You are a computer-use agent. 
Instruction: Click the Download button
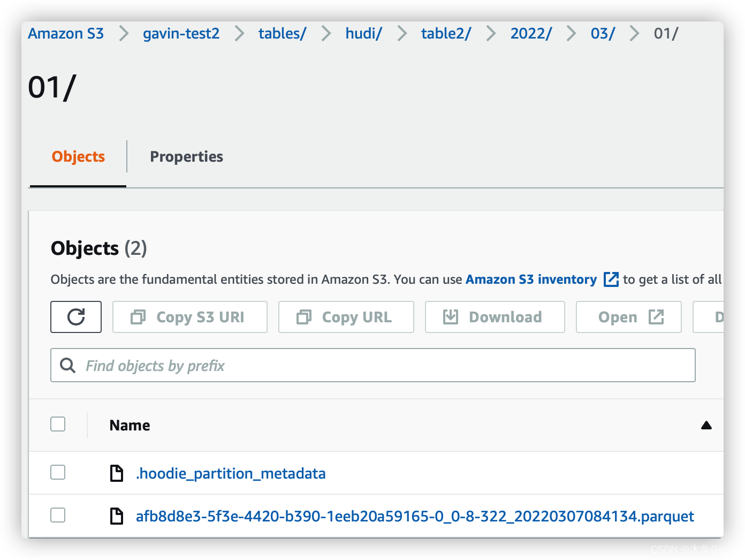495,317
